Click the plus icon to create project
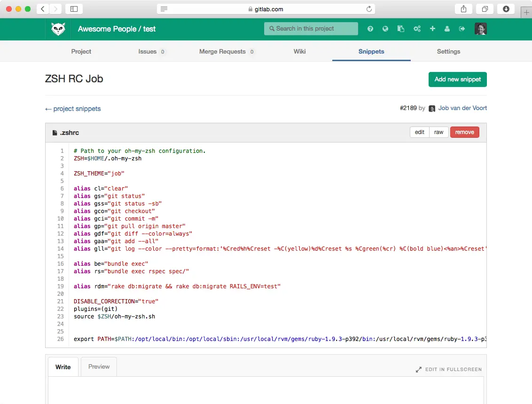 pos(432,29)
